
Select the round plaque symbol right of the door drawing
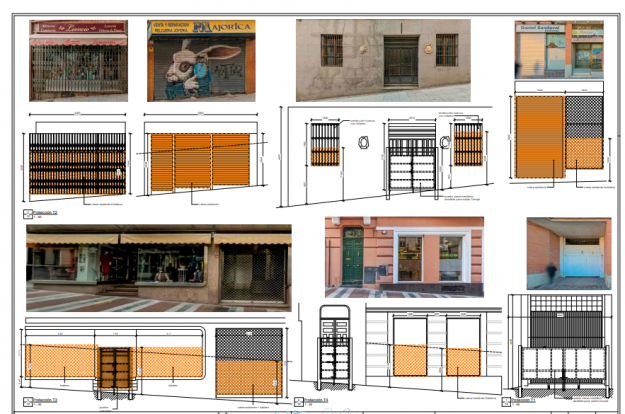[446, 143]
